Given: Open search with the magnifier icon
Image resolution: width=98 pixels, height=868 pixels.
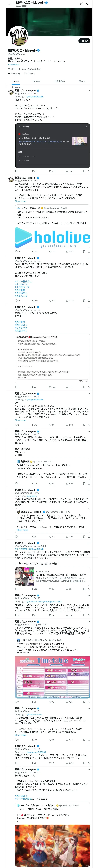Looking at the screenshot, I should tap(88, 4).
